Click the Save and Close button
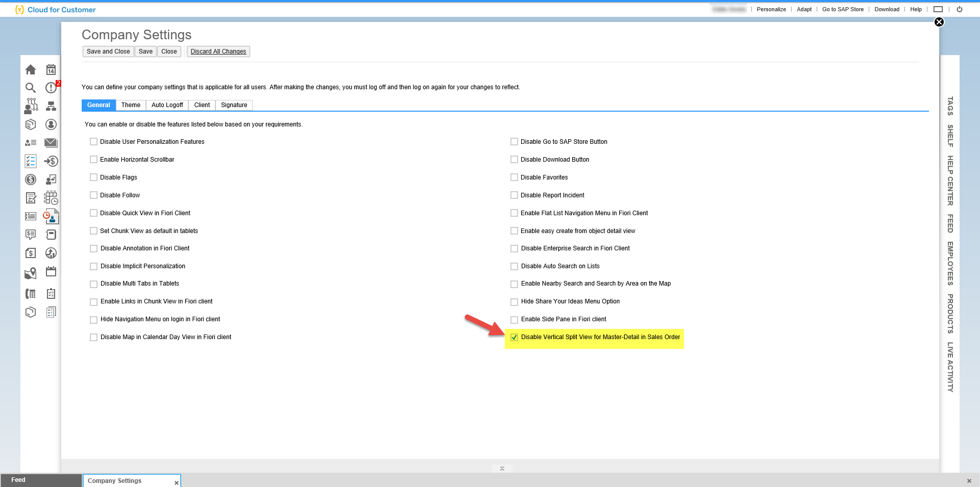The width and height of the screenshot is (980, 487). coord(108,52)
